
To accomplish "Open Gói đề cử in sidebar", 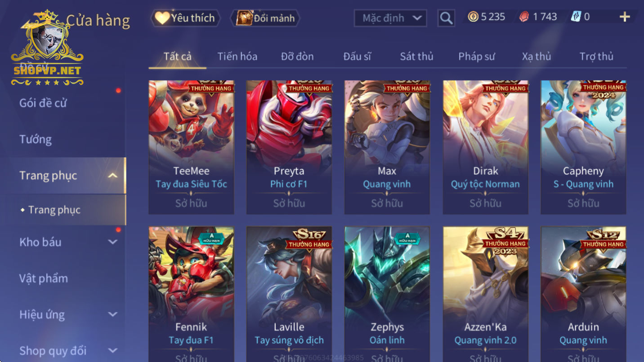I will tap(43, 103).
